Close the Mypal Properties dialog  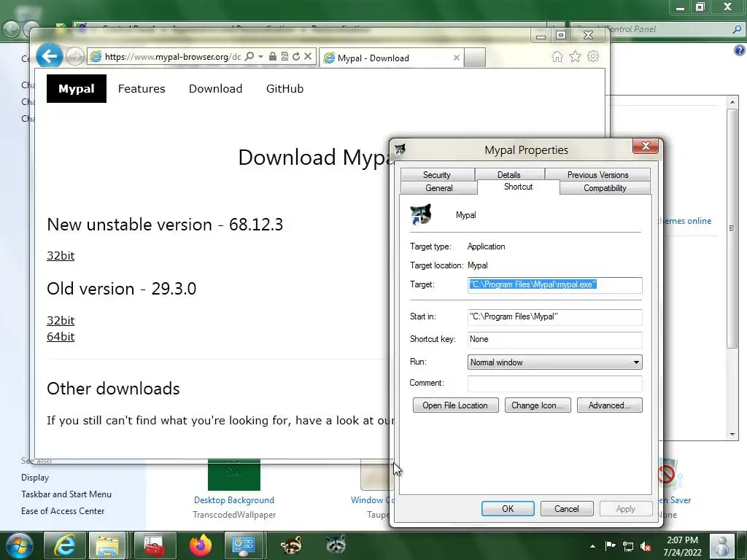tap(646, 146)
